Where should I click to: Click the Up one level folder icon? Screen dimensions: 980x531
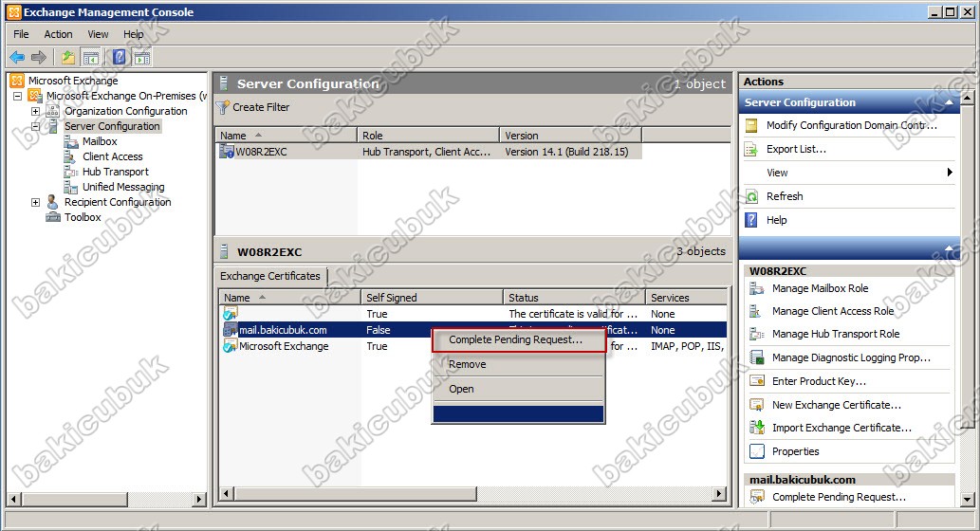point(68,58)
